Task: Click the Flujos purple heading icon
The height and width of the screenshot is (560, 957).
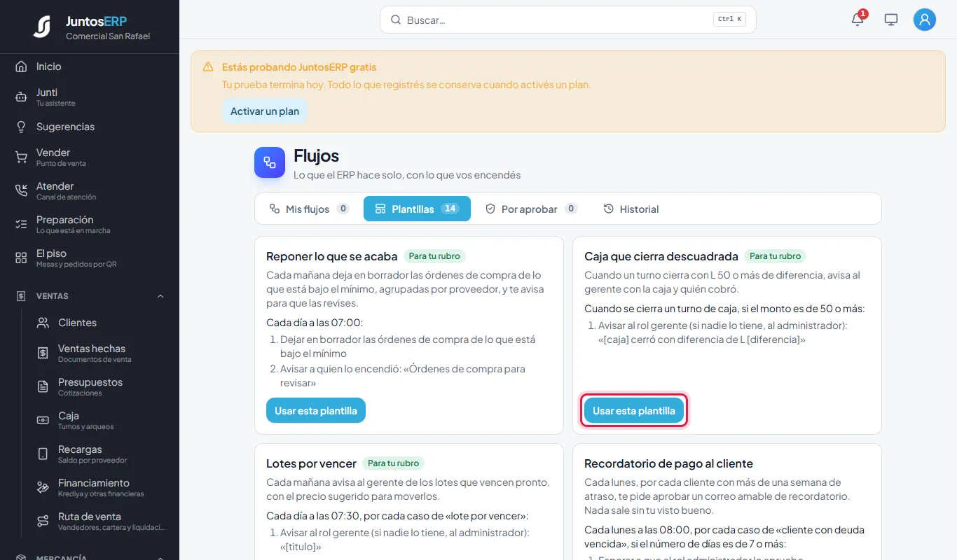Action: coord(270,162)
